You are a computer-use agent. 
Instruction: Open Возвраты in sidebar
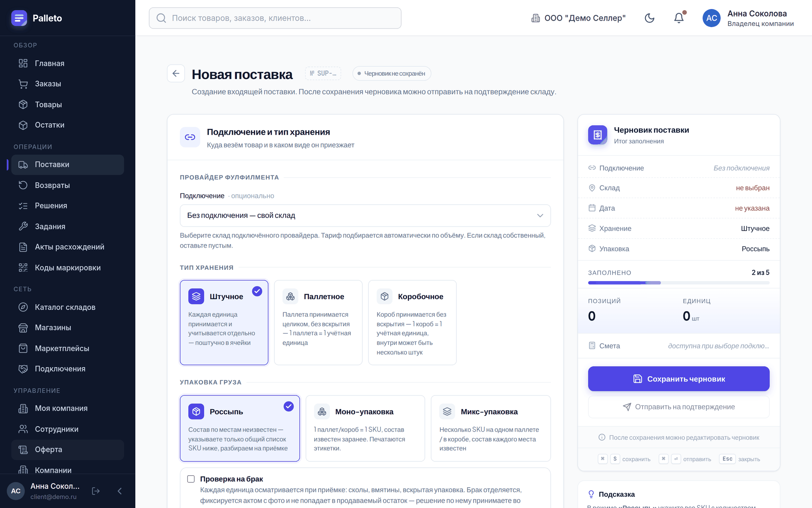pos(68,185)
